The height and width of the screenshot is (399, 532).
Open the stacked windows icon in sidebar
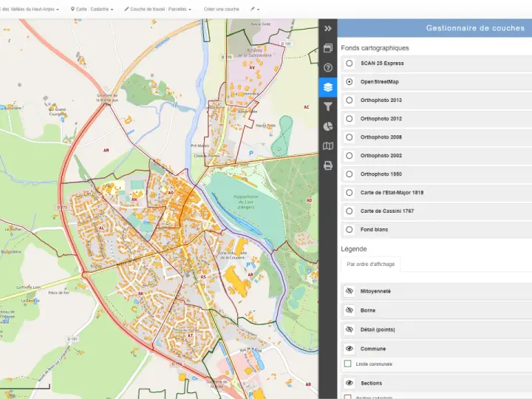(x=328, y=48)
